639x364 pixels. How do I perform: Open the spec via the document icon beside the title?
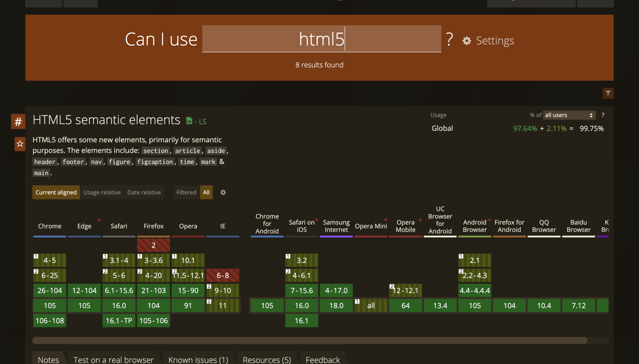189,120
